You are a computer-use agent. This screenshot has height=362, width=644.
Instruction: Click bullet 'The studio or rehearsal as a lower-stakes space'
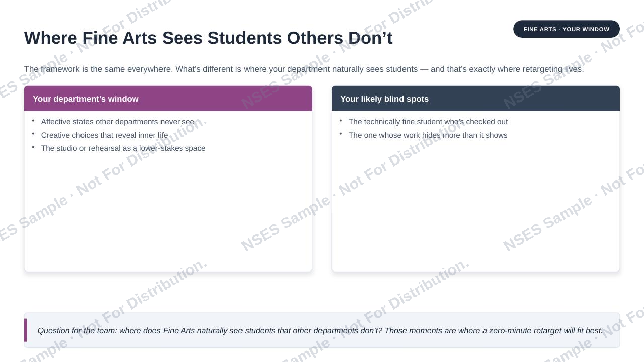click(x=123, y=148)
